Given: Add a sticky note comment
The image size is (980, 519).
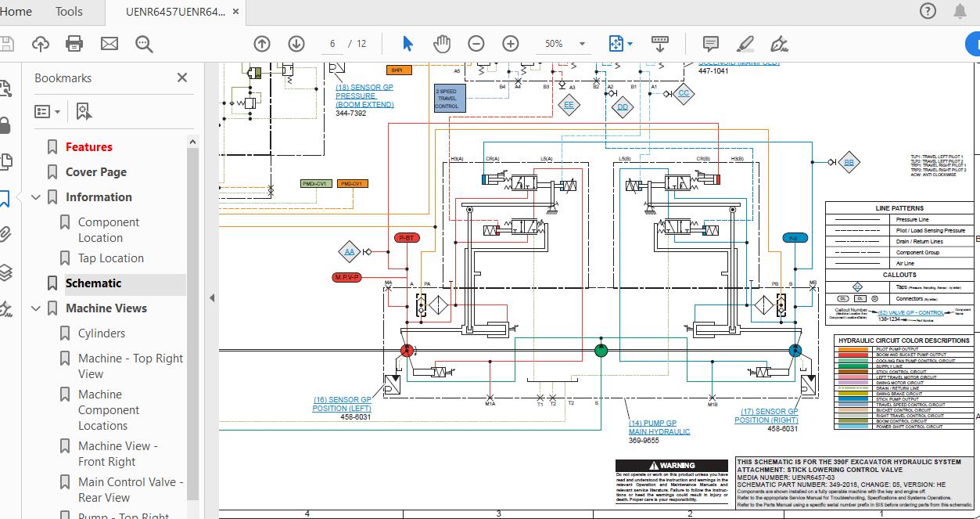Looking at the screenshot, I should [710, 44].
